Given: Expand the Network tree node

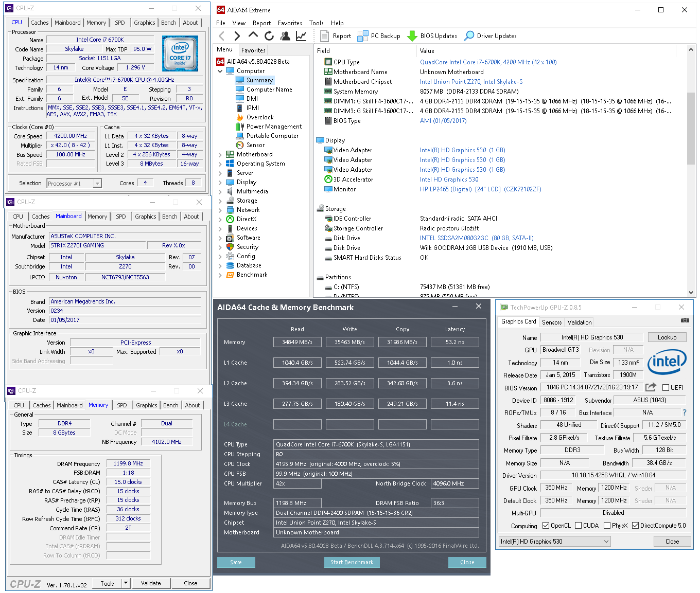Looking at the screenshot, I should (220, 210).
